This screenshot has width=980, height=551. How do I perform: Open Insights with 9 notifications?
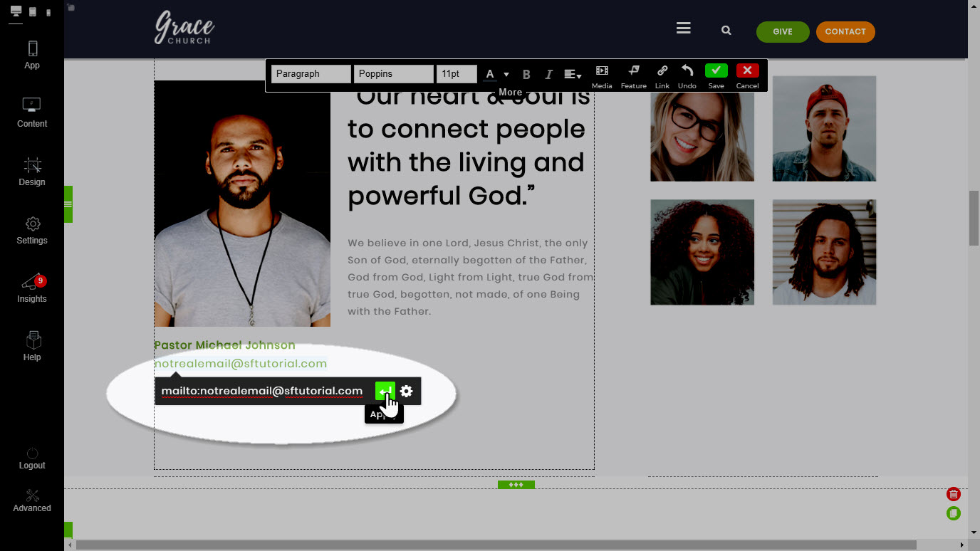(32, 289)
